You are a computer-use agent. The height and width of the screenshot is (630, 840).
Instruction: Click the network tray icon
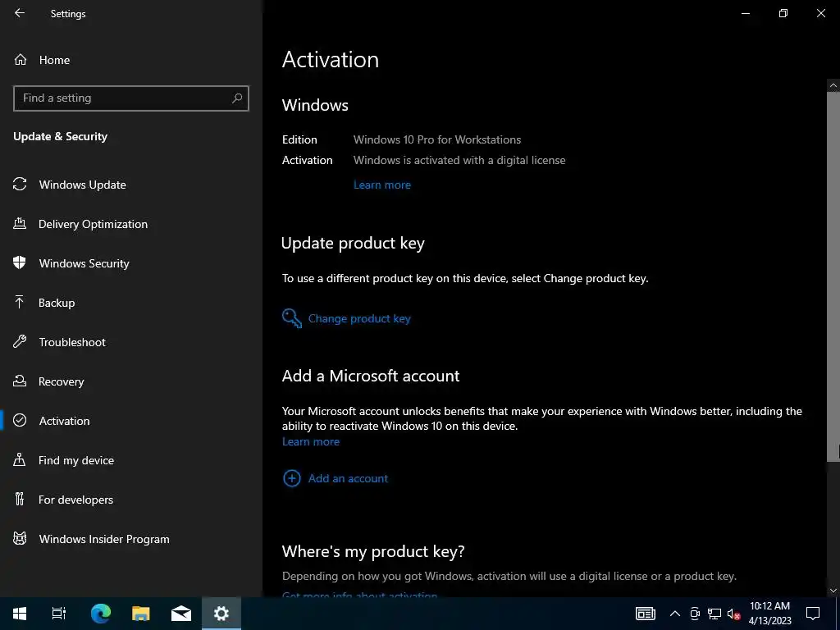click(x=714, y=614)
